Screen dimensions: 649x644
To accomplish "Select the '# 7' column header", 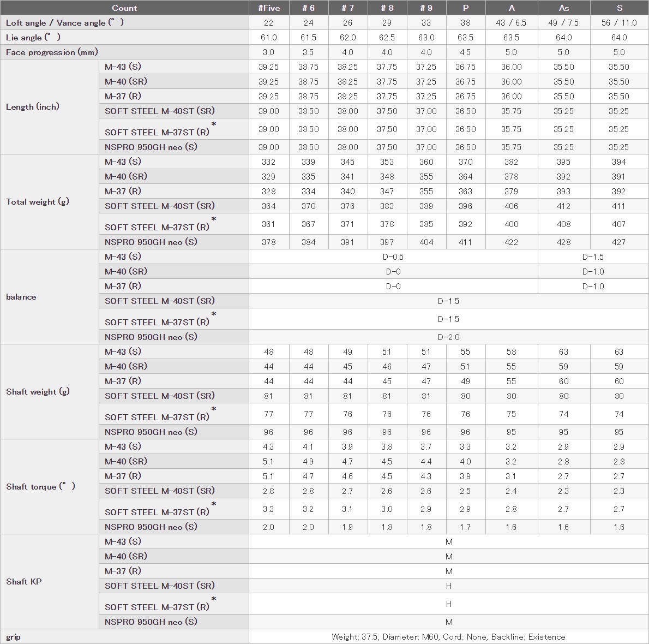I will (348, 8).
